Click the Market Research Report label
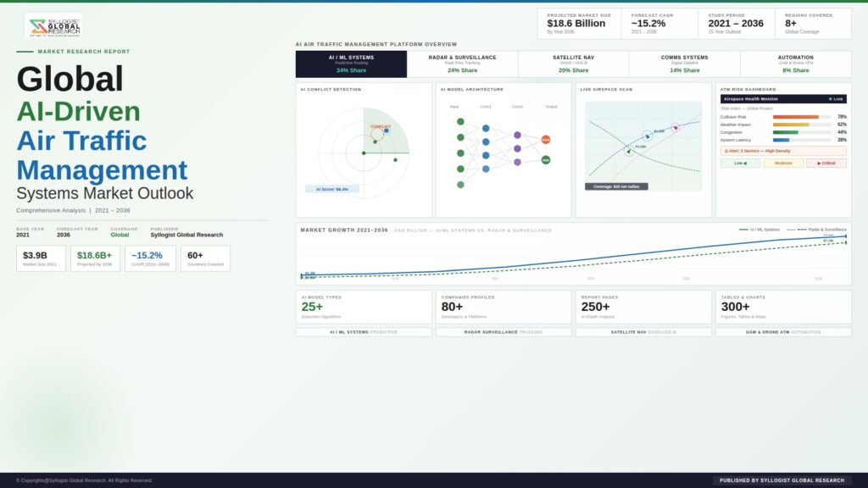Viewport: 868px width, 488px height. tap(84, 52)
